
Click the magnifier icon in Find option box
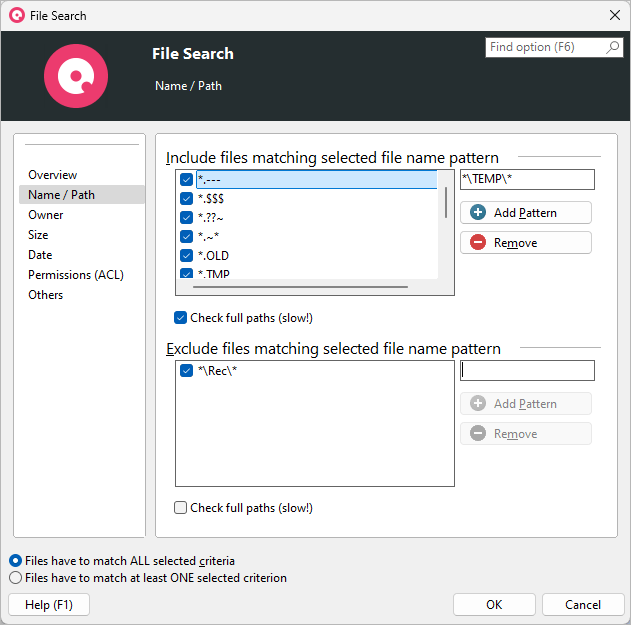613,47
